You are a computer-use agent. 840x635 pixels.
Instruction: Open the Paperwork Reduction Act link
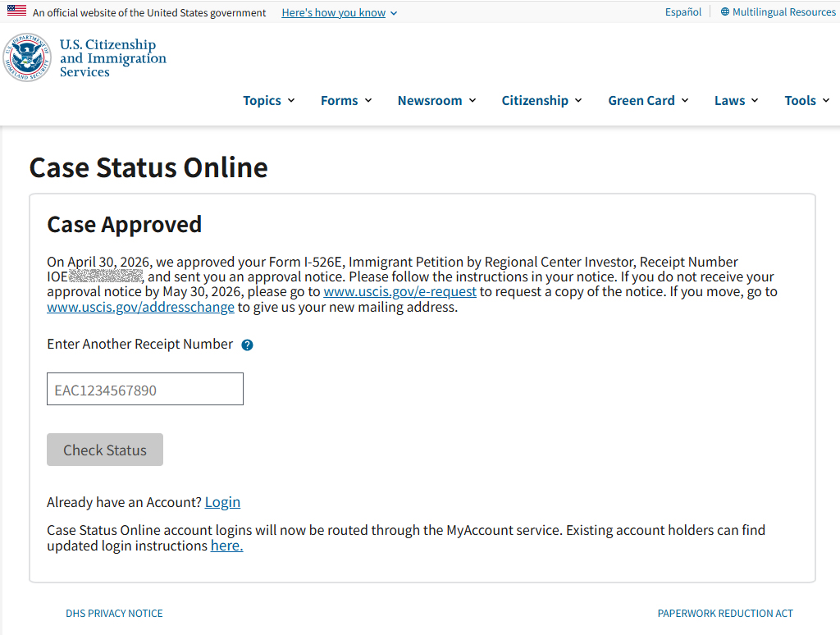pos(725,614)
